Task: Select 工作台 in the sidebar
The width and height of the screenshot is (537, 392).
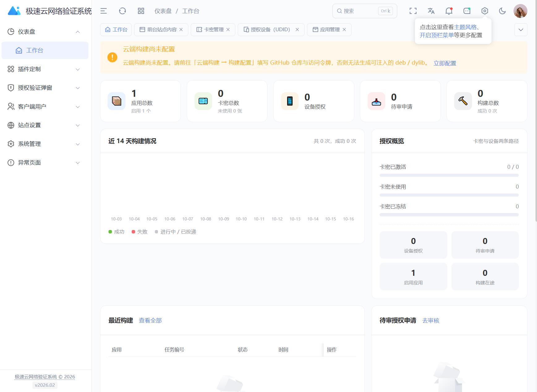Action: click(45, 50)
